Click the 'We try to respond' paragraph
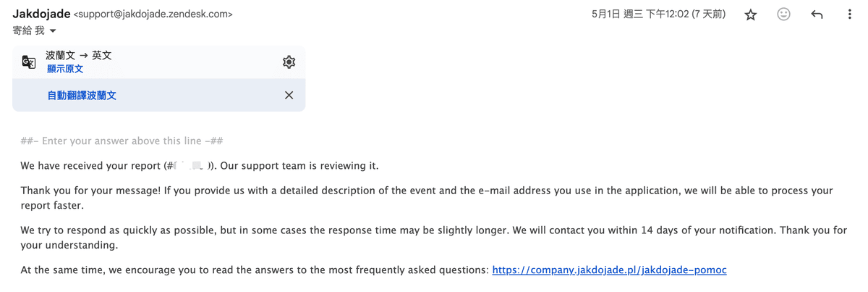This screenshot has height=292, width=868. coord(433,238)
